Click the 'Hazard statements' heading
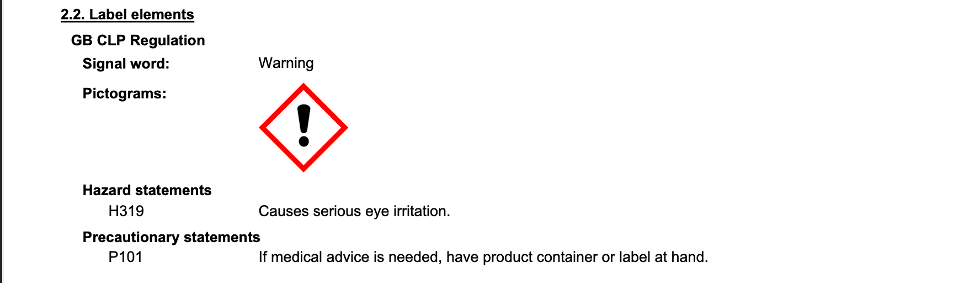This screenshot has width=980, height=283. pyautogui.click(x=147, y=190)
